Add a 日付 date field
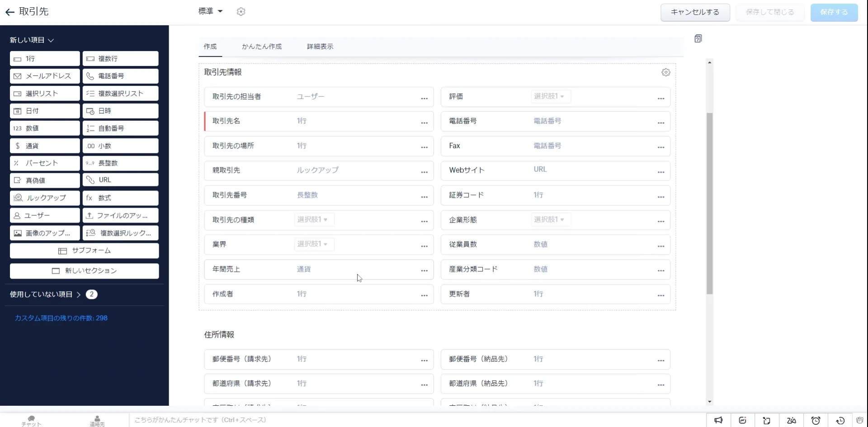Screen dimensions: 868x427 pos(45,111)
